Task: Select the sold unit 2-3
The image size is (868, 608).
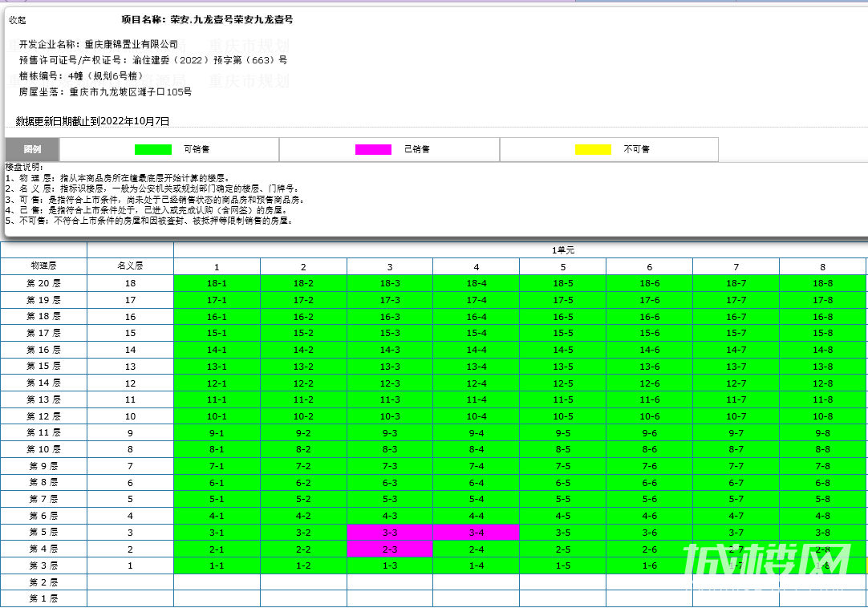Action: 390,549
